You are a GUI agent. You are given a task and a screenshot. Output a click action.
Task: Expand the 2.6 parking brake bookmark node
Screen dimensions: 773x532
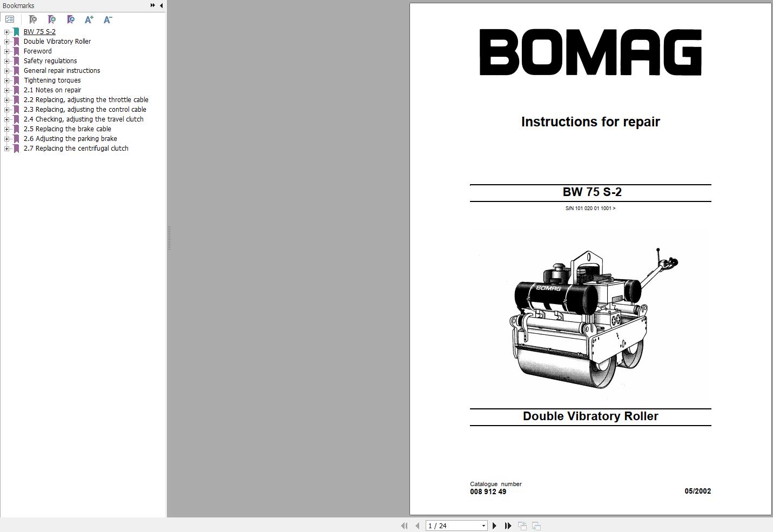[x=6, y=139]
